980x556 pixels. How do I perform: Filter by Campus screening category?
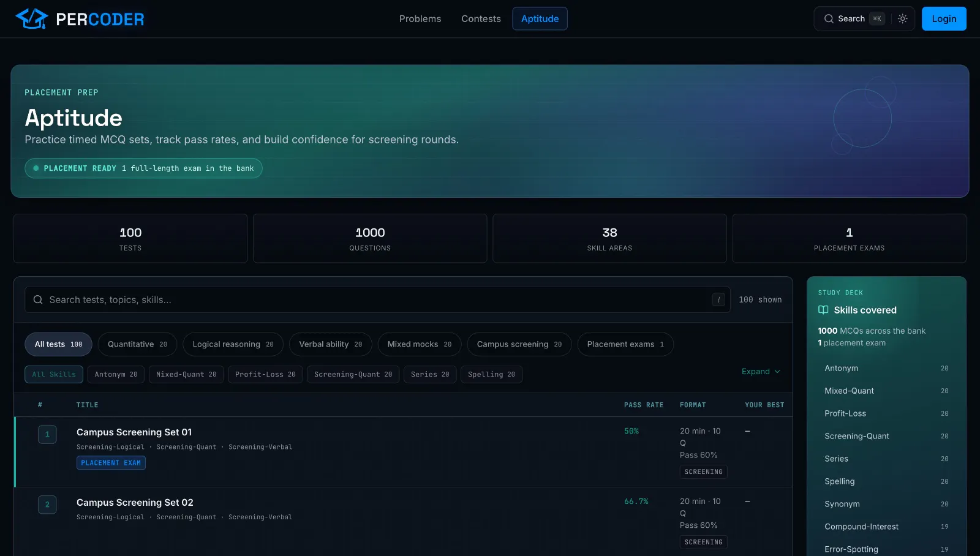click(x=519, y=345)
